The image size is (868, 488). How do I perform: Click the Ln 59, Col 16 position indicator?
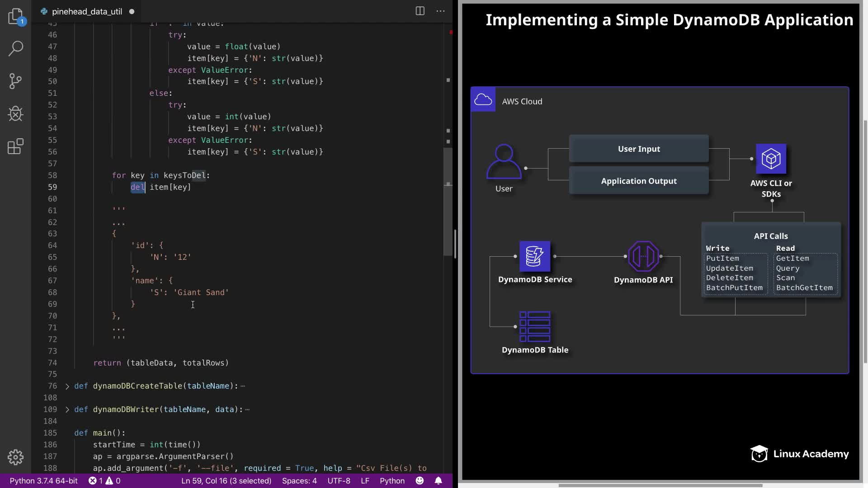(x=226, y=481)
